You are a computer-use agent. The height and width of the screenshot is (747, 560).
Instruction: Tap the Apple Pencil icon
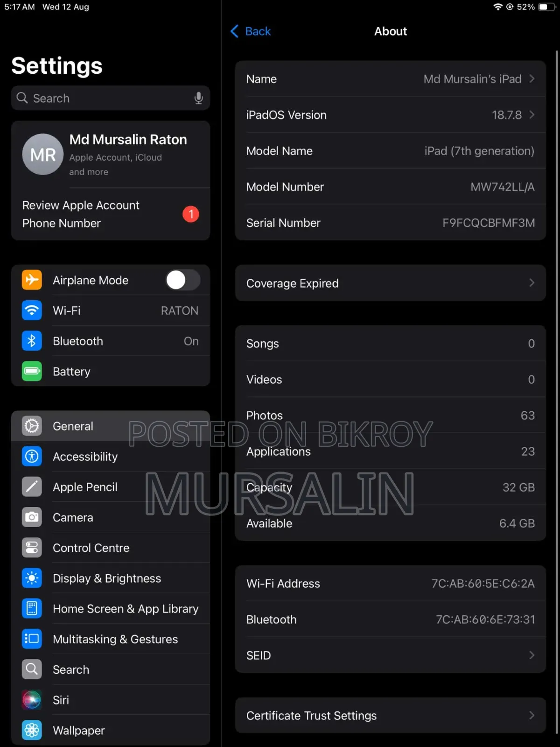point(32,487)
